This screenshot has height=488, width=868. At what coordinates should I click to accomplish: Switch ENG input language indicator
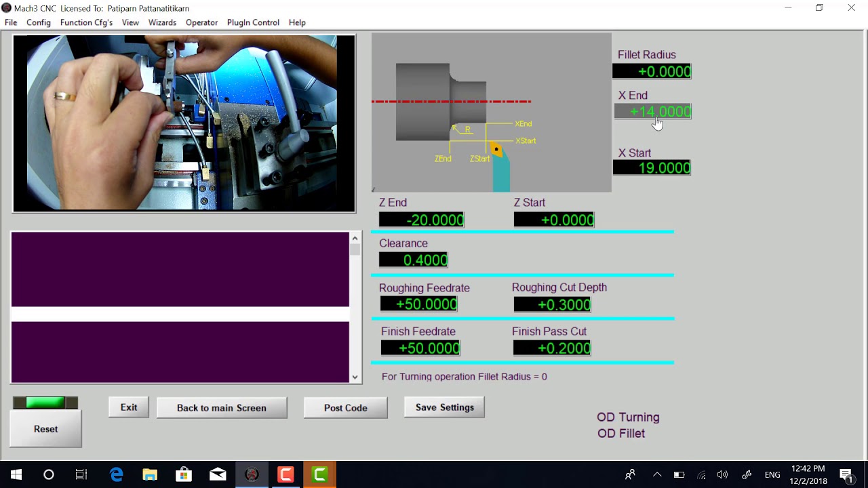772,474
